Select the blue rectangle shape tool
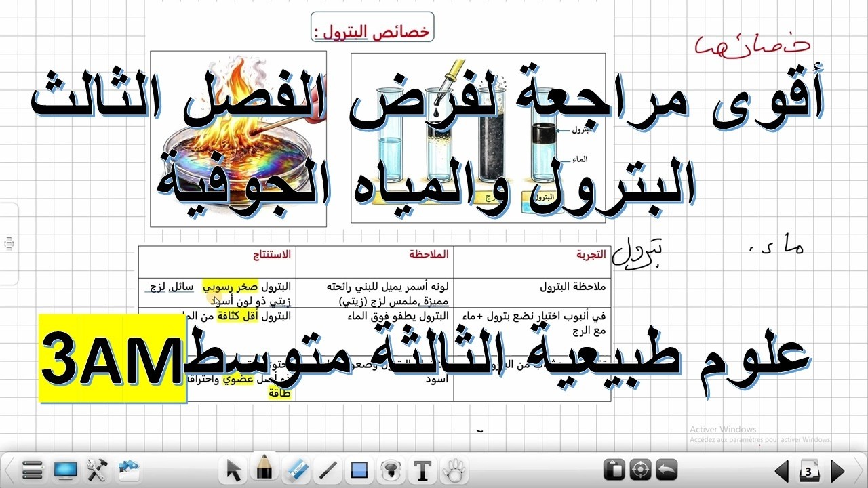Screen dimensions: 868x488 359,470
